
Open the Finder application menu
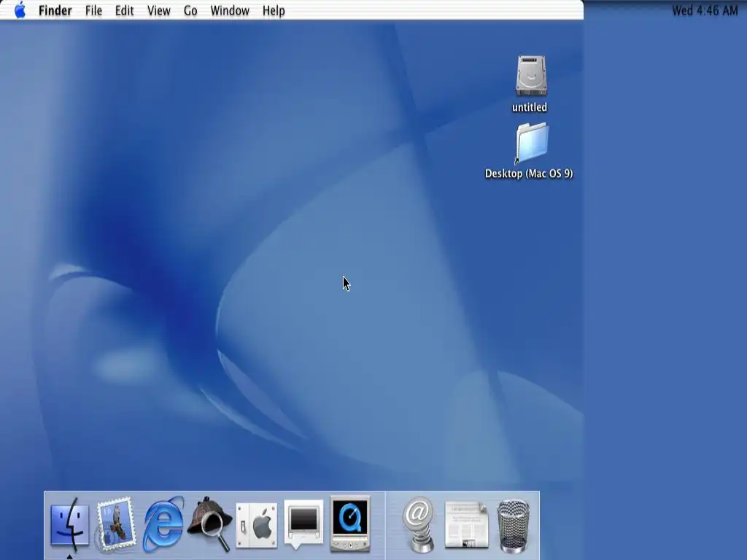coord(55,10)
